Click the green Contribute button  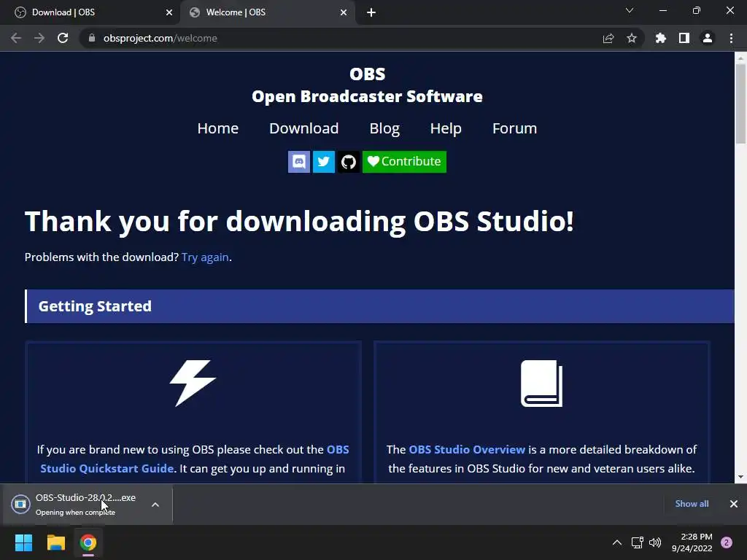click(x=404, y=161)
